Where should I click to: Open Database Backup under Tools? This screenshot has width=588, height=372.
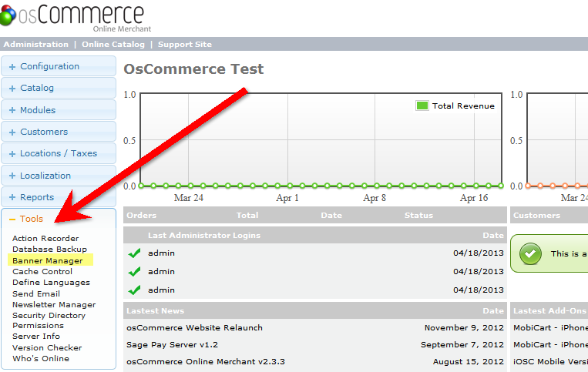49,249
